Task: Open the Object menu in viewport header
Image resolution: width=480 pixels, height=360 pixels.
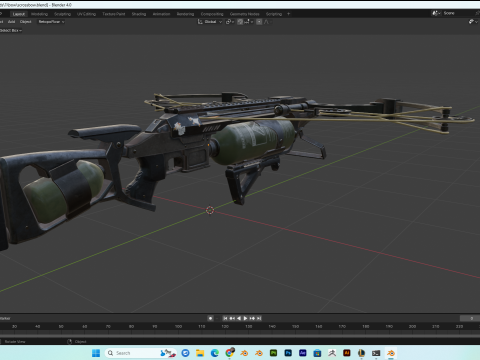Action: pyautogui.click(x=25, y=22)
